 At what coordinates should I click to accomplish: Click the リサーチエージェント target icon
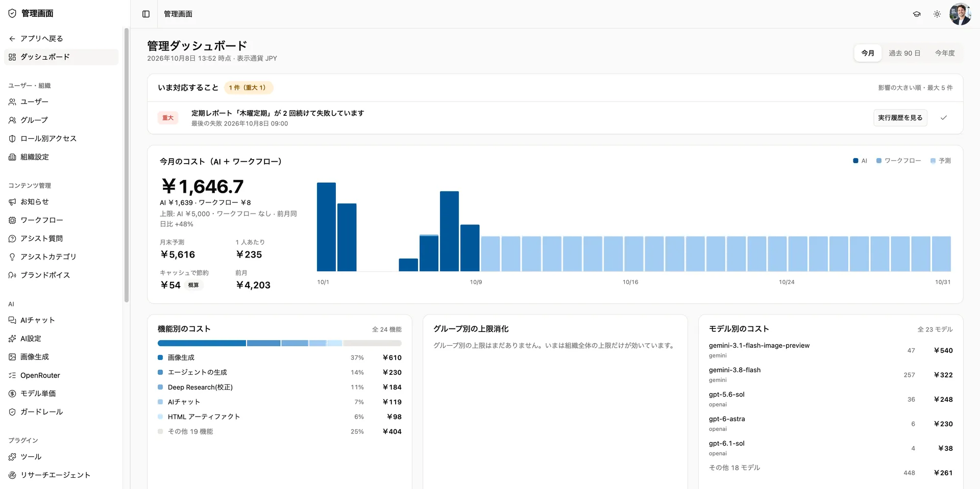pos(12,475)
